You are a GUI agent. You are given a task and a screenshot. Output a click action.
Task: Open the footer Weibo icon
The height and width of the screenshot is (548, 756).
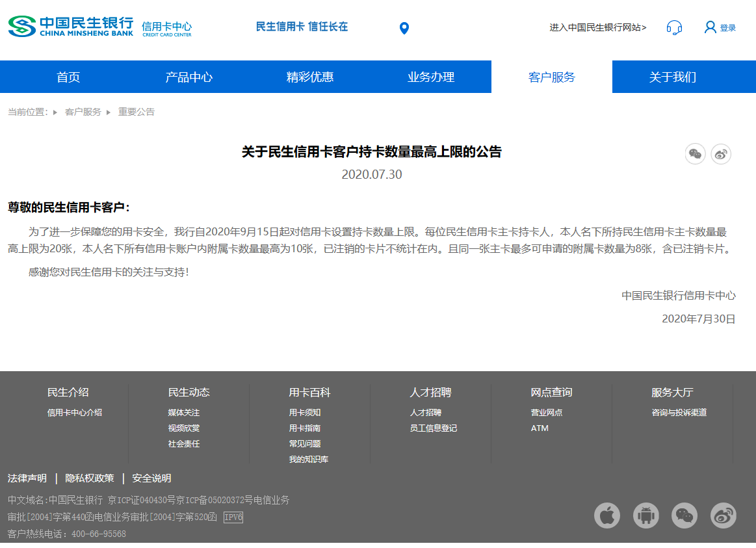coord(723,515)
